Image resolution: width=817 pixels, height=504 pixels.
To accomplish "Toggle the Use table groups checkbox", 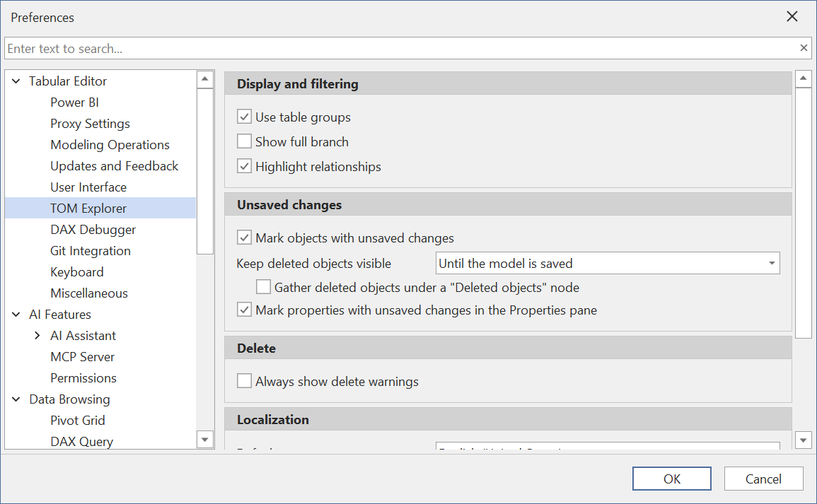I will click(244, 117).
